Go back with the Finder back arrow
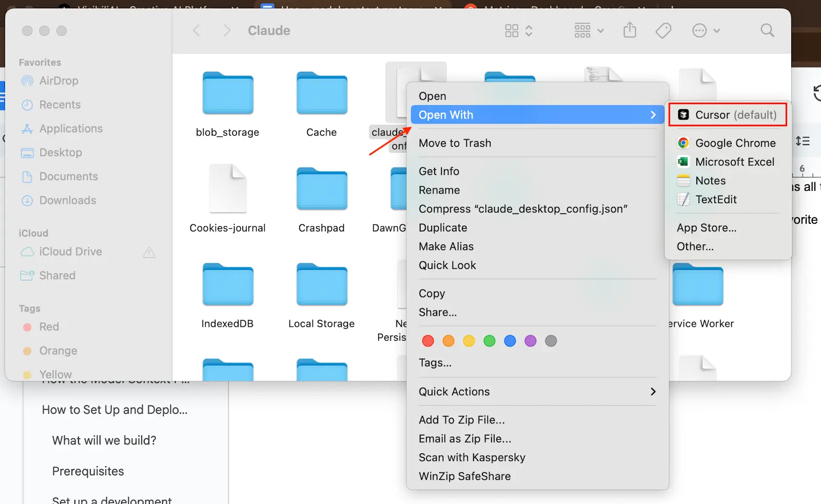 (196, 31)
